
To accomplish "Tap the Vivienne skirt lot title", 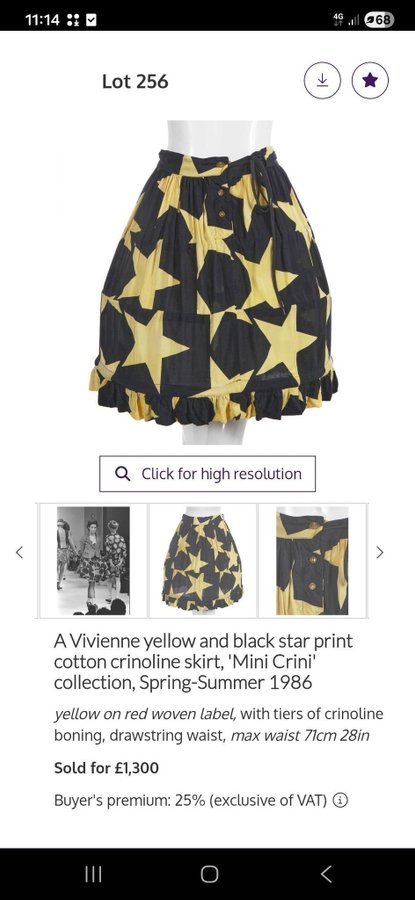I will pyautogui.click(x=204, y=661).
